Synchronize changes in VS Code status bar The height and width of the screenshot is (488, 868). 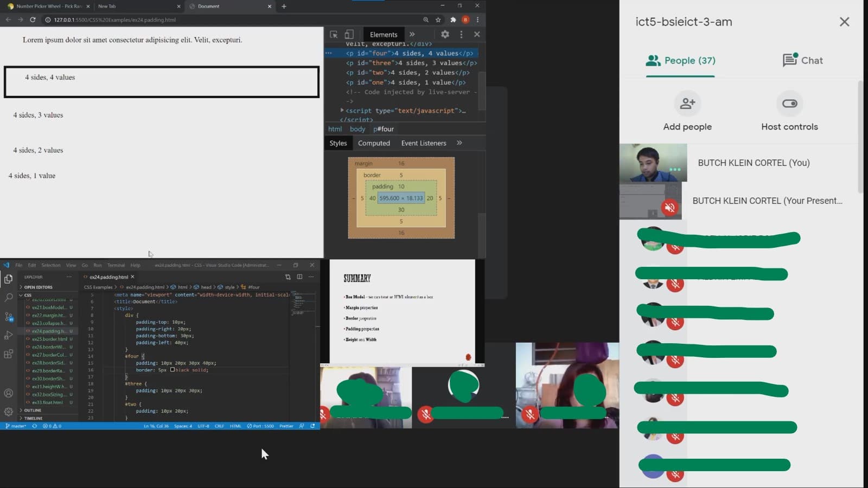tap(34, 426)
